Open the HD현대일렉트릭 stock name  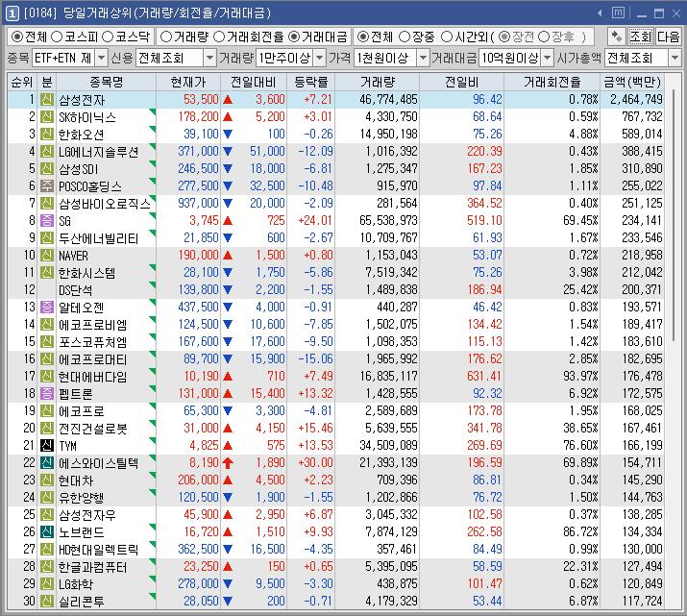click(x=99, y=550)
